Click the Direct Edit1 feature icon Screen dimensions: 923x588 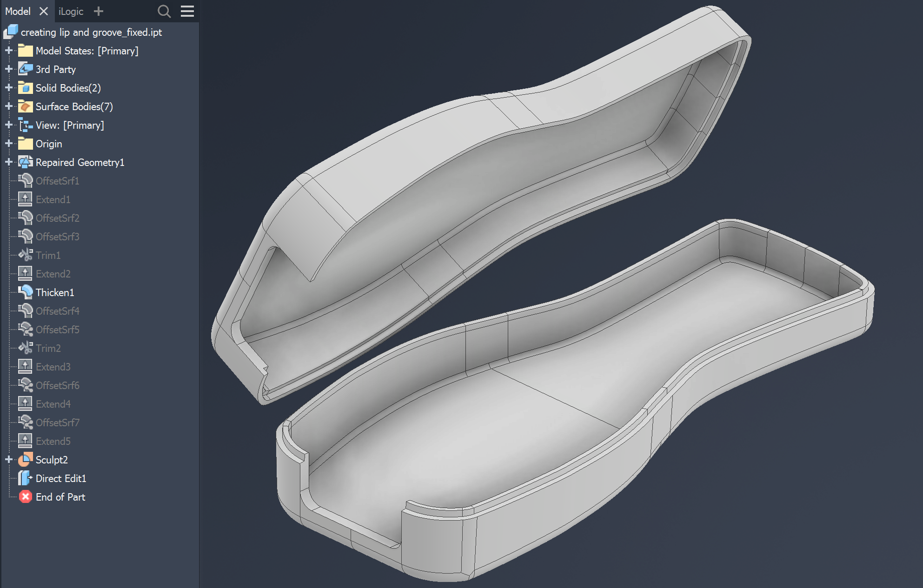[26, 478]
